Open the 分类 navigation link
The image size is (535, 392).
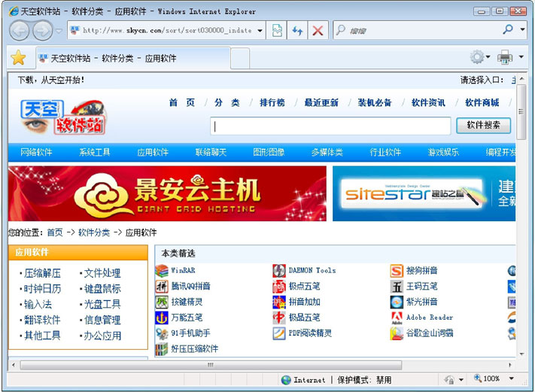(226, 102)
